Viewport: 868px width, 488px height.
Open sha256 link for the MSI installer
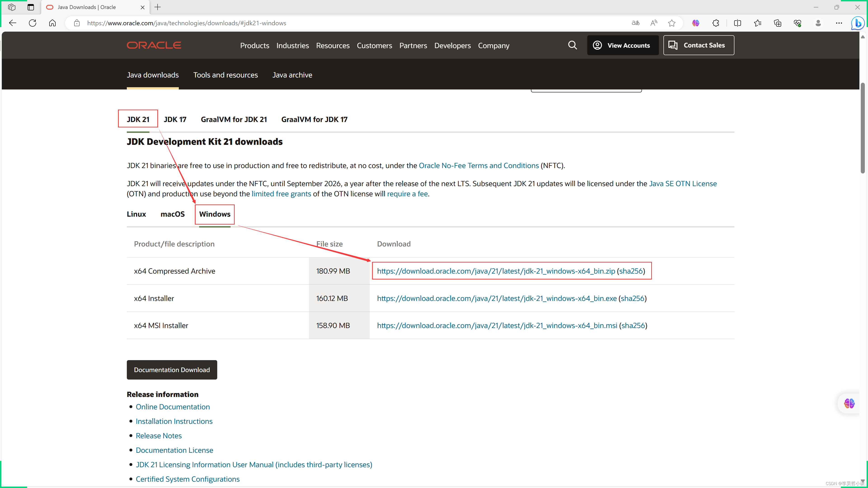point(633,325)
